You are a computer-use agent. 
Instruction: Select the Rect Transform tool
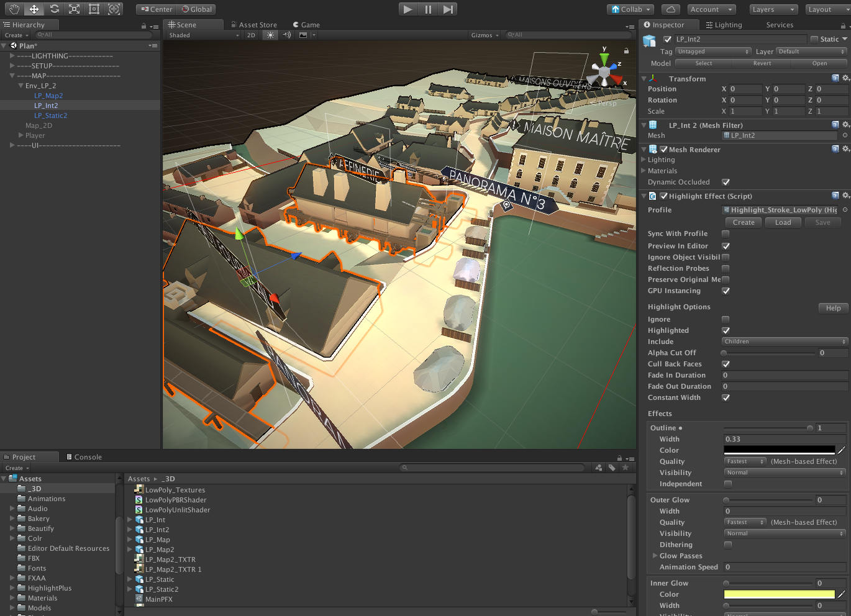[x=94, y=9]
